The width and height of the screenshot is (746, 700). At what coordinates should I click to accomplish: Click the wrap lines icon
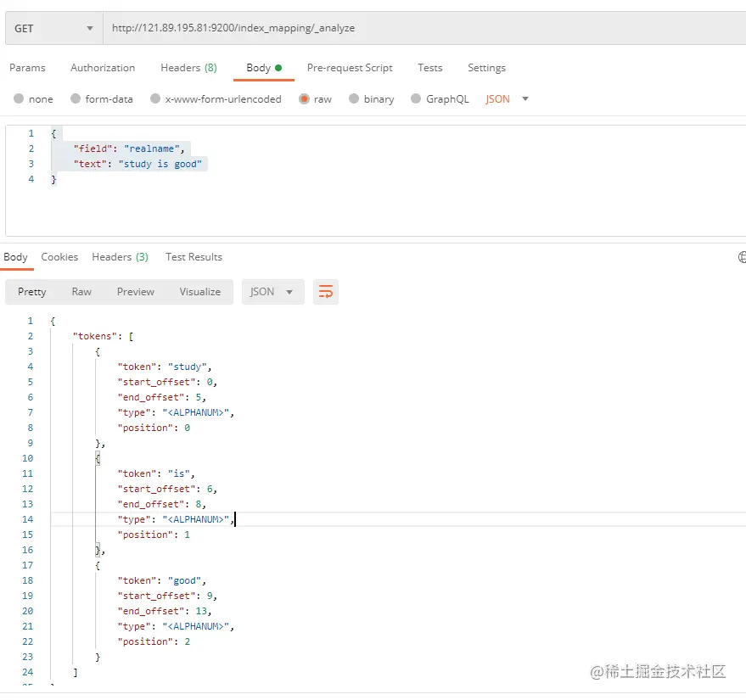(325, 292)
